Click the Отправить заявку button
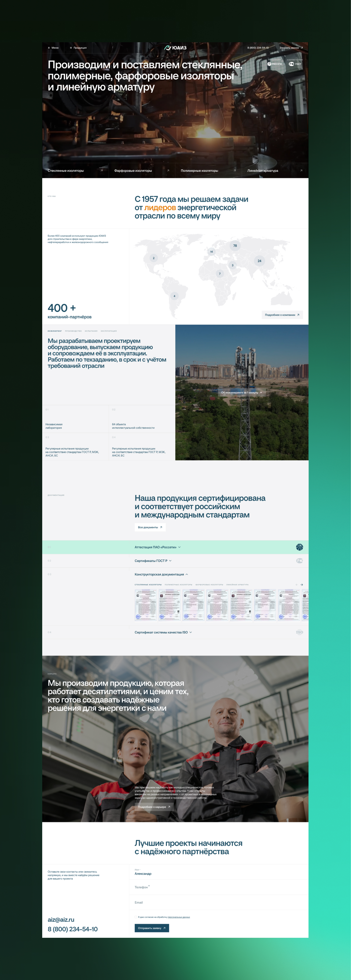The height and width of the screenshot is (980, 351). point(152,928)
